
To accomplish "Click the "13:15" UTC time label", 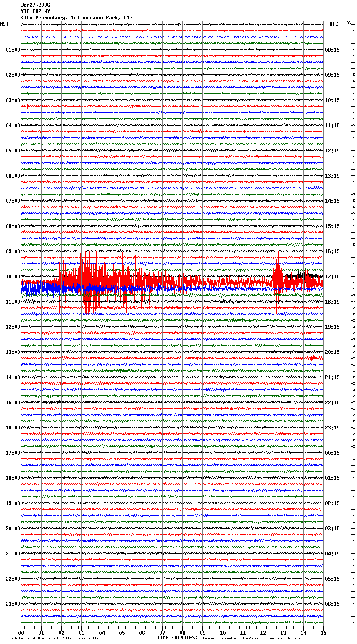I will (x=332, y=176).
